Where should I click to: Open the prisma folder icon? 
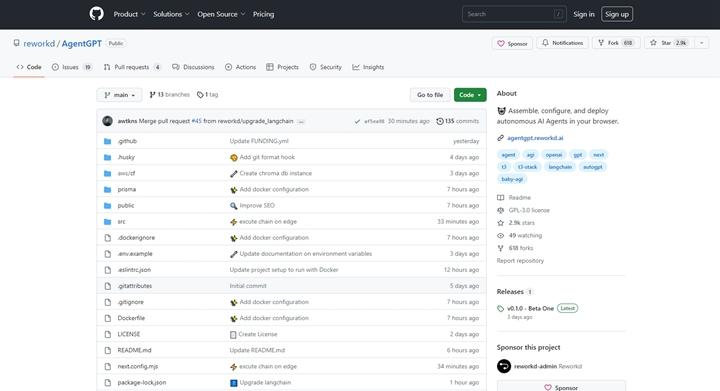107,189
